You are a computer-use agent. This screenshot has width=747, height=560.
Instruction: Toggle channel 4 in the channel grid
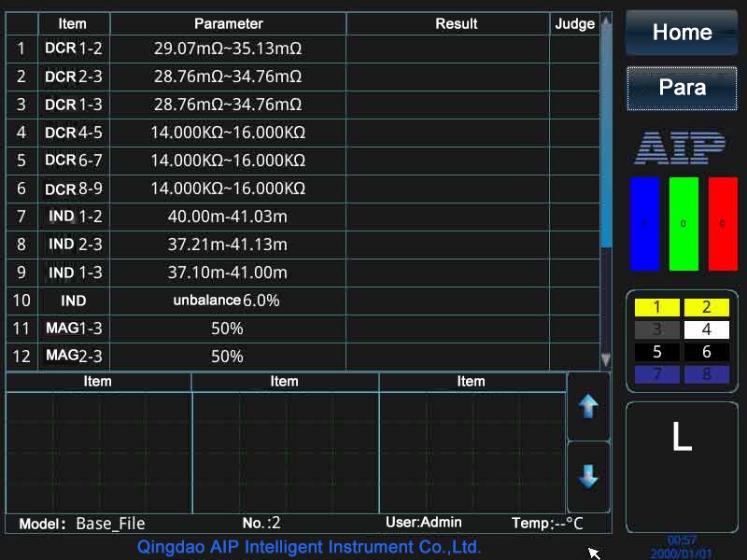(706, 329)
